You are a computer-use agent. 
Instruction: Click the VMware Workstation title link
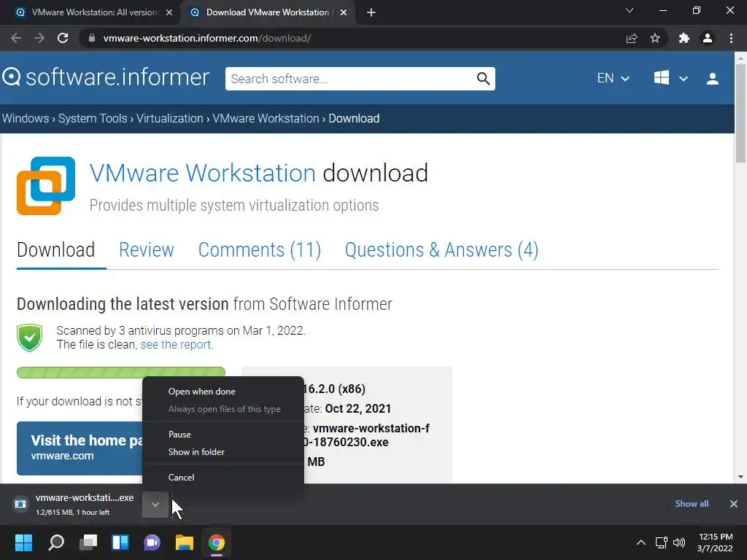[x=203, y=173]
